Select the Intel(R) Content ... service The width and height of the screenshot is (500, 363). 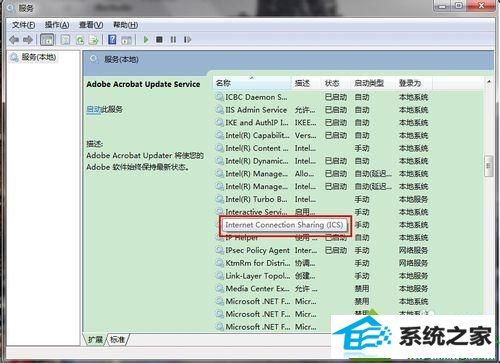[x=322, y=148]
